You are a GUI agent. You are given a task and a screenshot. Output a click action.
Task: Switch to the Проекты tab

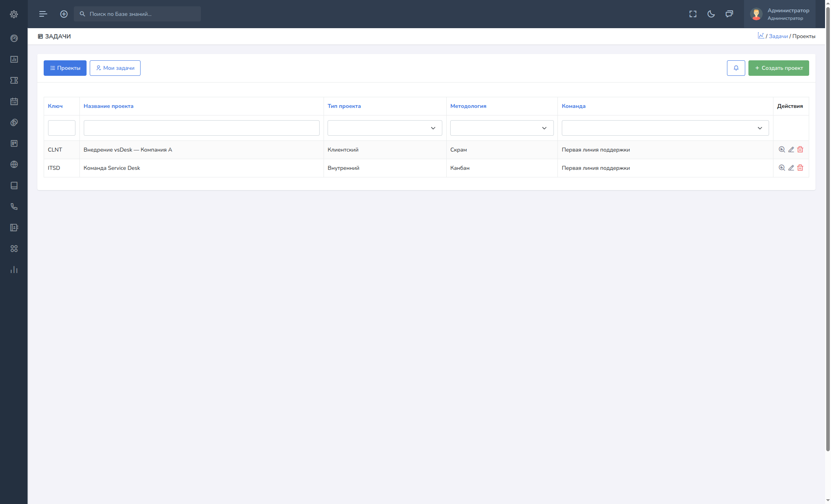point(65,68)
